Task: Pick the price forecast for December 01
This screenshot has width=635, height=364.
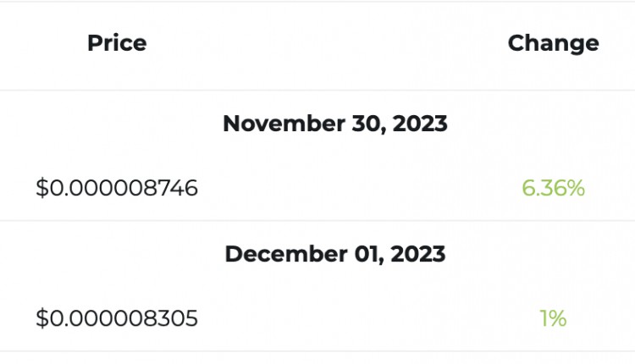Action: tap(117, 318)
